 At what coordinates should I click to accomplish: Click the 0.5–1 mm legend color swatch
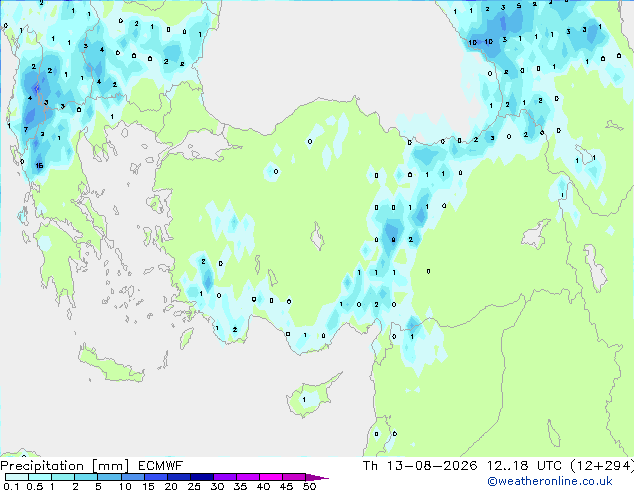40,477
